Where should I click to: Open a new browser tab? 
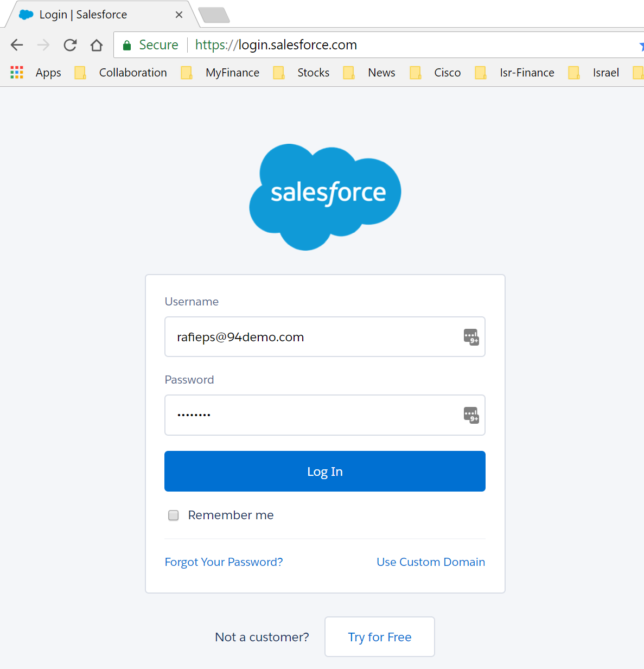pos(214,15)
